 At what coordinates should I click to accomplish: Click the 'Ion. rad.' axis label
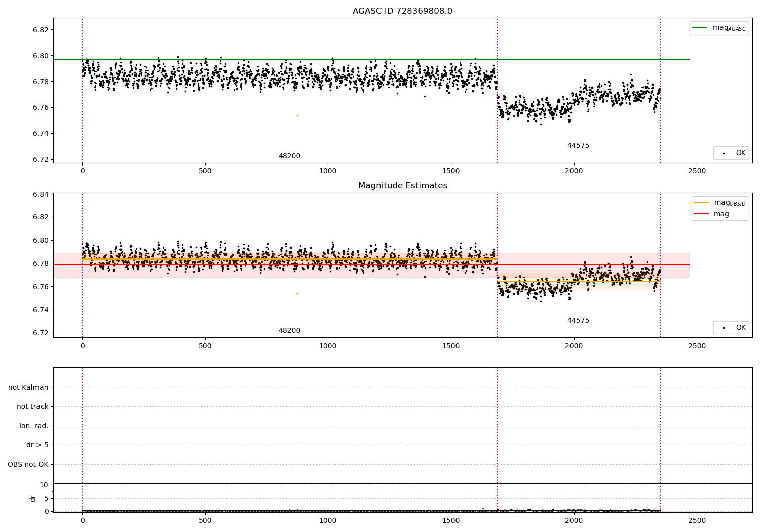click(34, 426)
